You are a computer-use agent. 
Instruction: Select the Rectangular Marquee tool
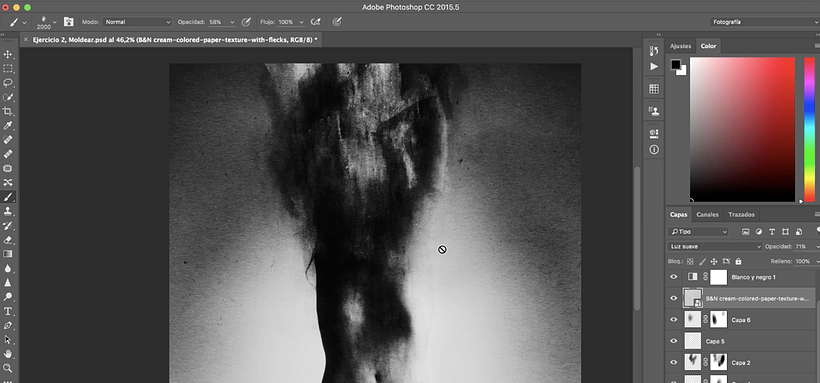tap(8, 69)
